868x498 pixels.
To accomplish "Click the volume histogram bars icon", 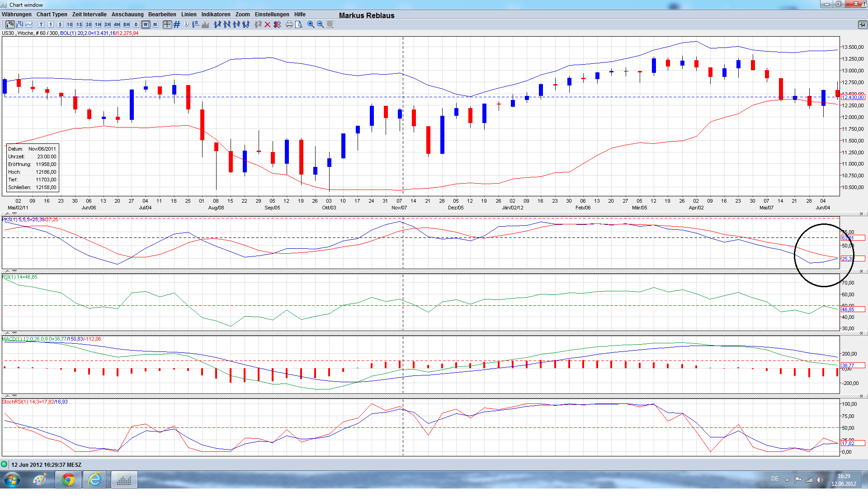I will 205,24.
